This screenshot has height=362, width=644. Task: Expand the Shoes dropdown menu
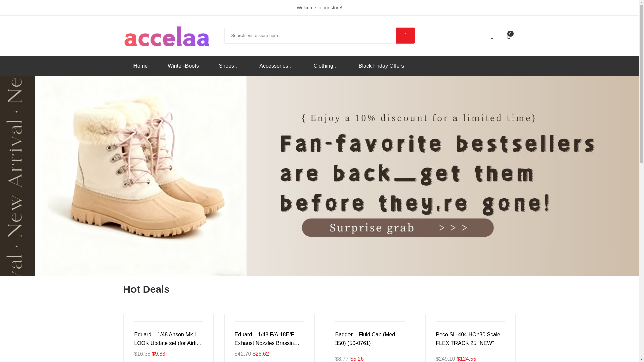(x=228, y=66)
